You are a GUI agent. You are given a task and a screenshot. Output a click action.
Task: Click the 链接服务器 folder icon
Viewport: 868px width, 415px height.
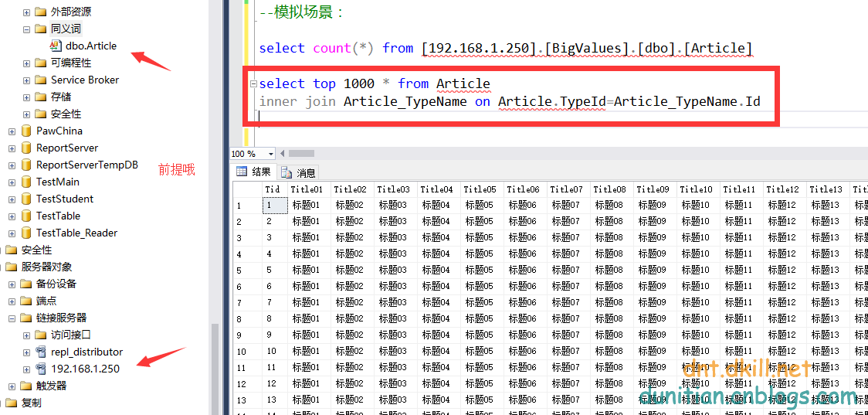(x=26, y=318)
